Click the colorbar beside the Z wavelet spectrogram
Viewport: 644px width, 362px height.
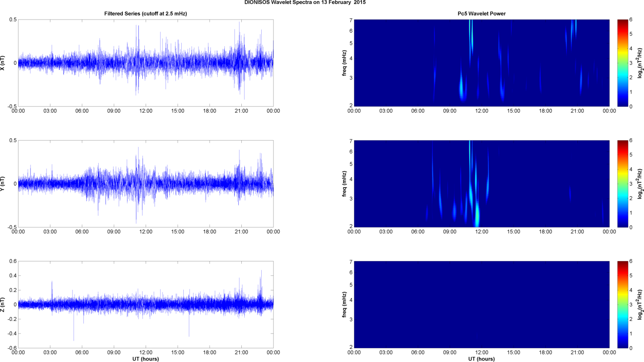tap(622, 305)
